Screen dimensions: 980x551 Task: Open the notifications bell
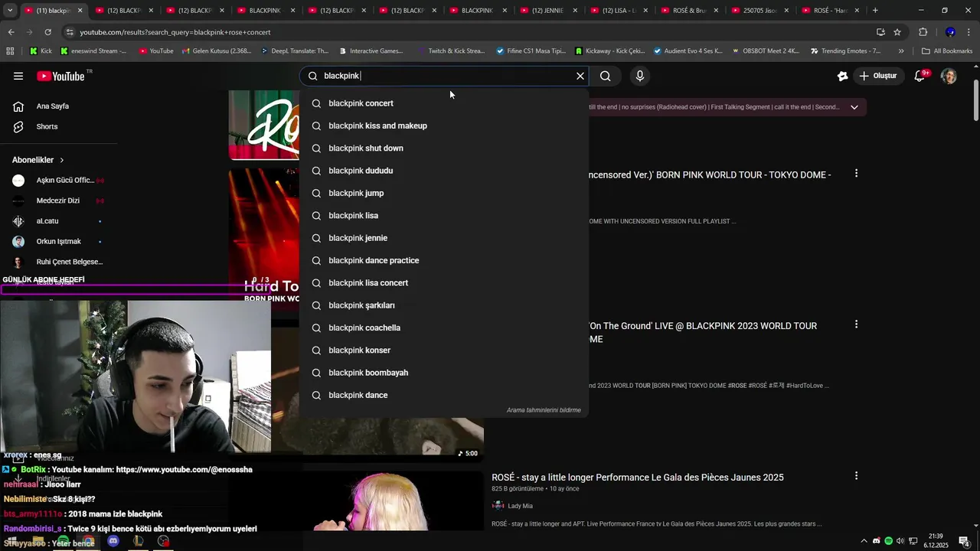point(921,76)
